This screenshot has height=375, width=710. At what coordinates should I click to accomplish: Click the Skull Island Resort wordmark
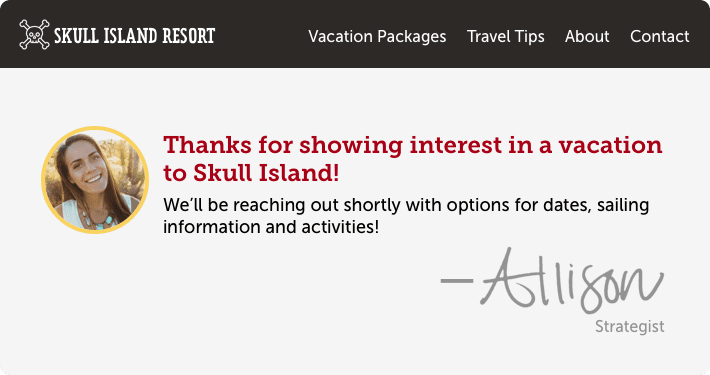point(134,36)
